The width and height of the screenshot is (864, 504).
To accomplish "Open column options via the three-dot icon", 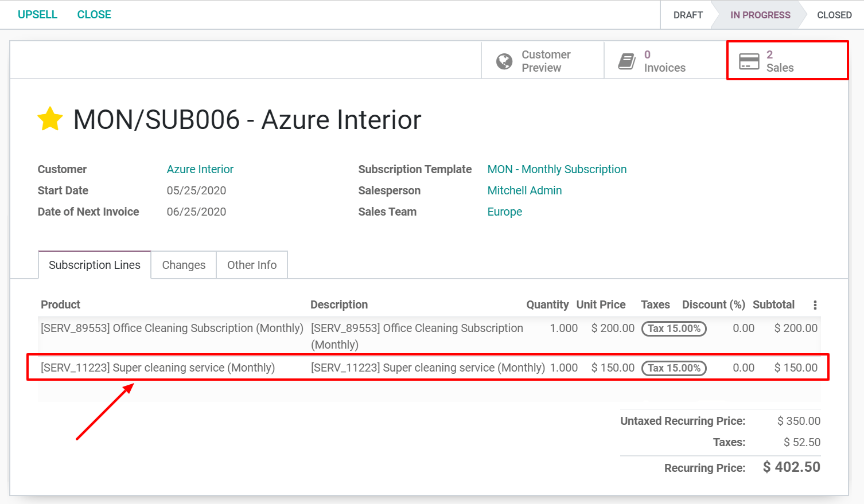I will 815,304.
